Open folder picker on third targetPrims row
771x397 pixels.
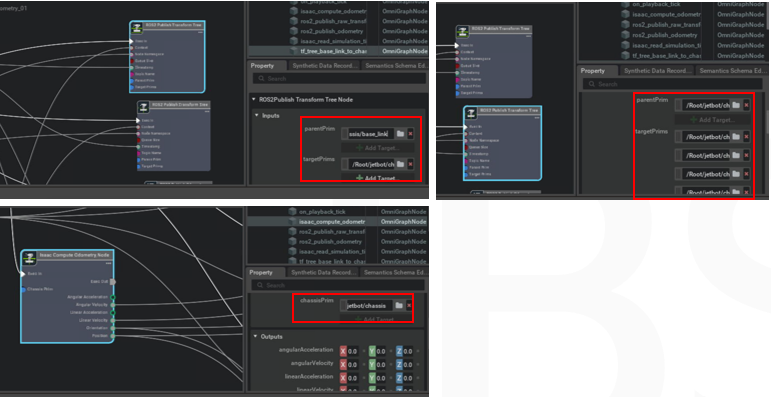pyautogui.click(x=736, y=174)
